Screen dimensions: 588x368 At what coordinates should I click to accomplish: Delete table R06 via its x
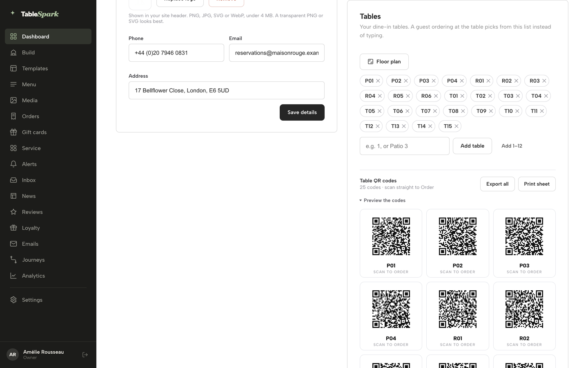click(x=436, y=96)
